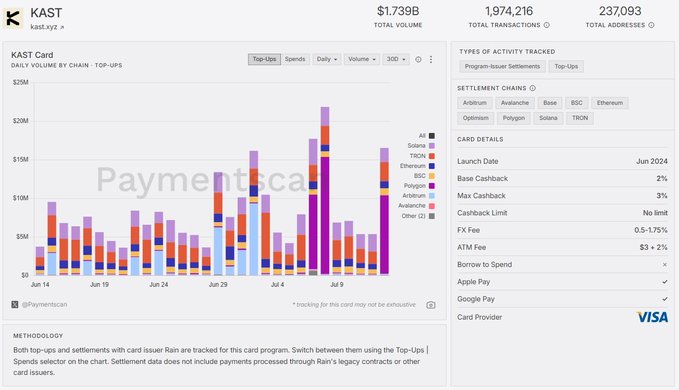Viewport: 679px width, 390px height.
Task: Toggle the Ethereum legend entry
Action: coord(417,166)
